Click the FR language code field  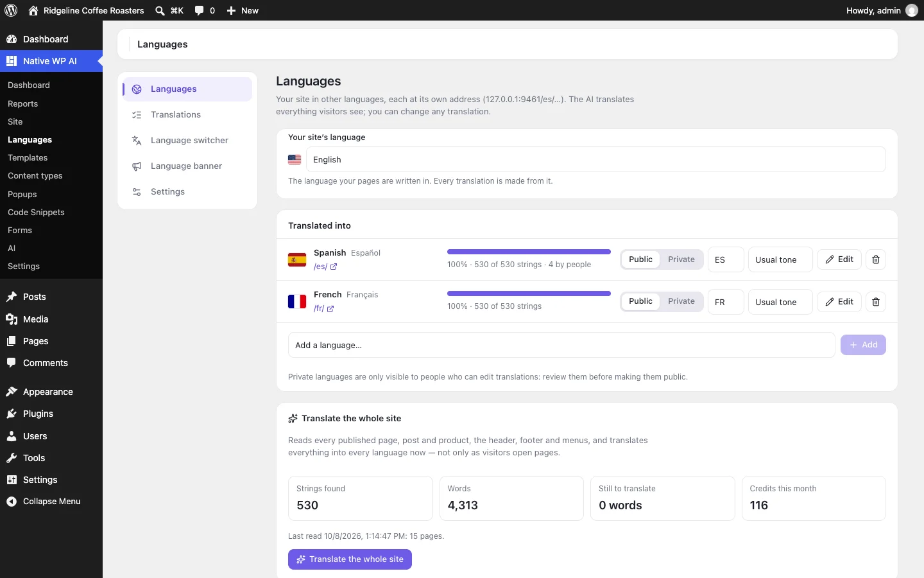tap(726, 302)
